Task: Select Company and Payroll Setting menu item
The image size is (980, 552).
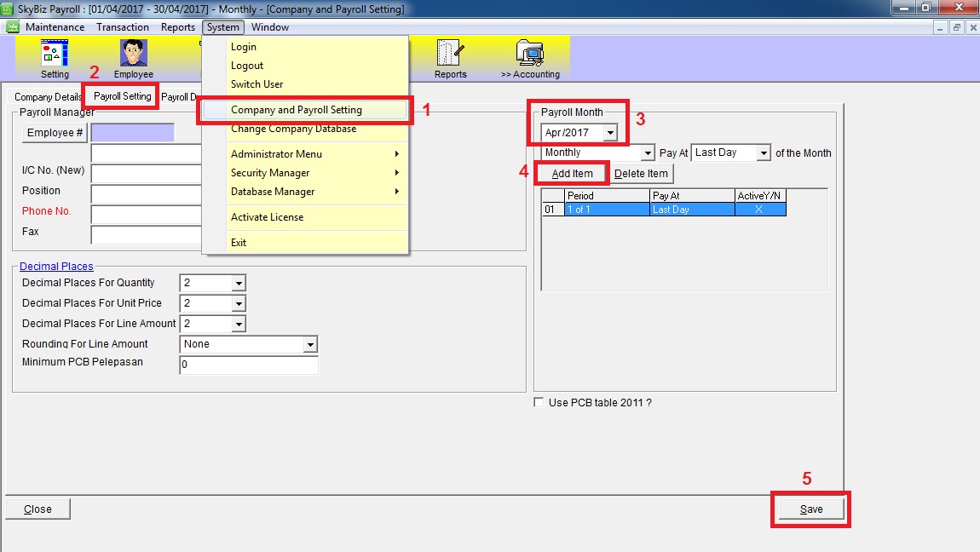Action: pyautogui.click(x=297, y=111)
